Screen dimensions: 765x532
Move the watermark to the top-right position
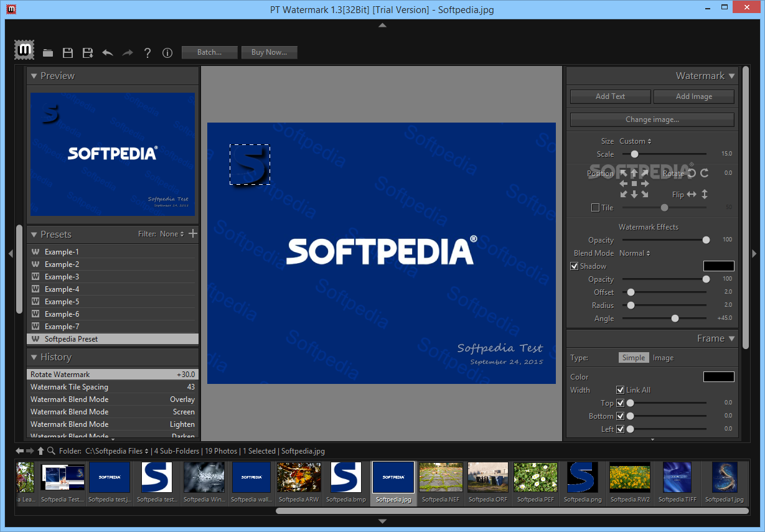[645, 173]
